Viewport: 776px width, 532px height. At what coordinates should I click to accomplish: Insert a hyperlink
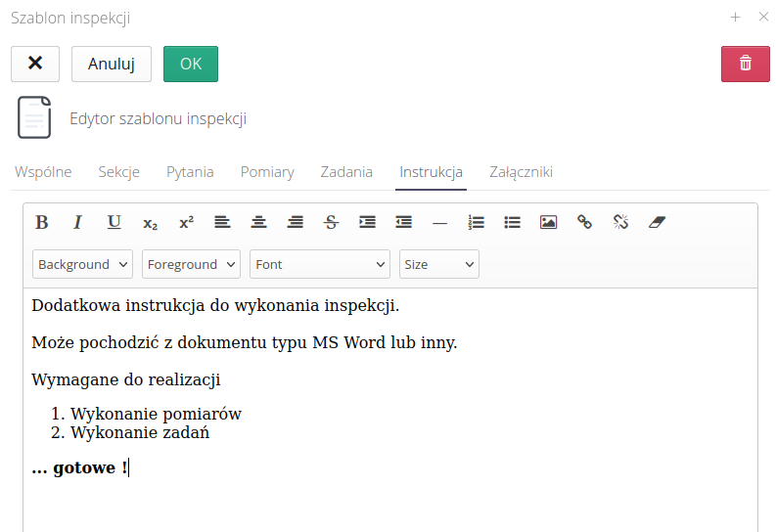pos(584,222)
